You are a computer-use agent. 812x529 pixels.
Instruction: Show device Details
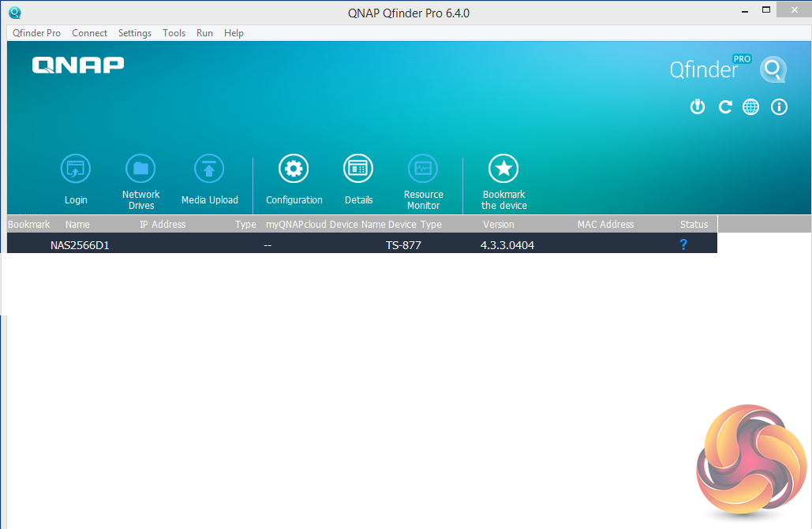click(x=358, y=169)
